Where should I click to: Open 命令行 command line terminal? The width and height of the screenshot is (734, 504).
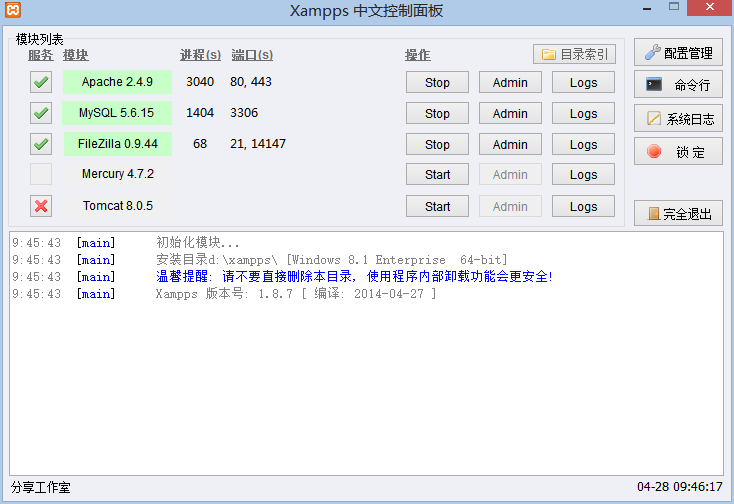point(678,86)
